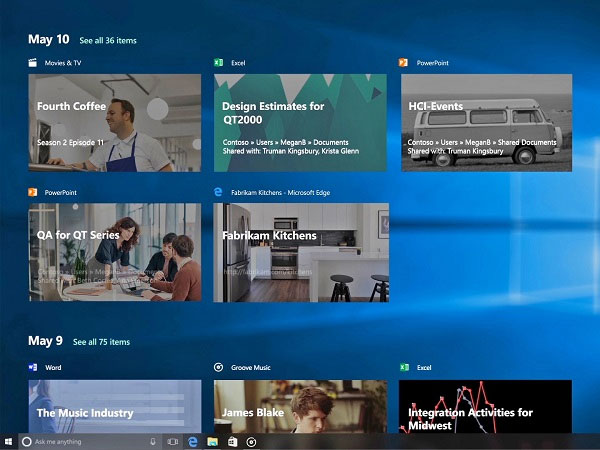Click the Movies & TV app label
Viewport: 600px width, 450px height.
tap(63, 63)
